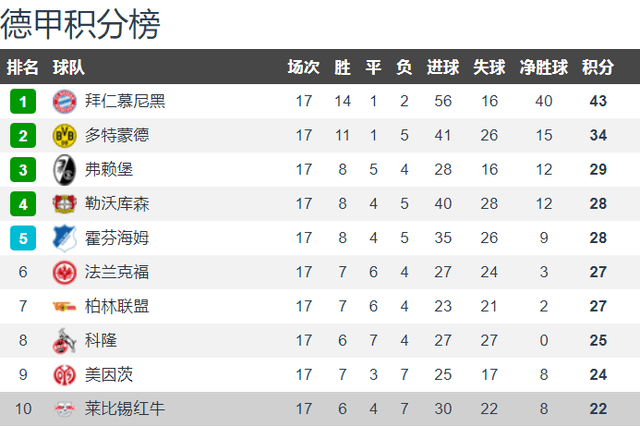640x427 pixels.
Task: Click the Borussia Dortmund BVB logo
Action: 64,136
